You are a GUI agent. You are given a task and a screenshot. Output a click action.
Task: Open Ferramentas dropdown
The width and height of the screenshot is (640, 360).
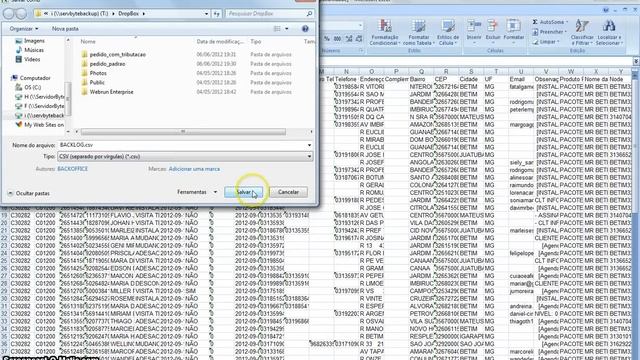(197, 192)
